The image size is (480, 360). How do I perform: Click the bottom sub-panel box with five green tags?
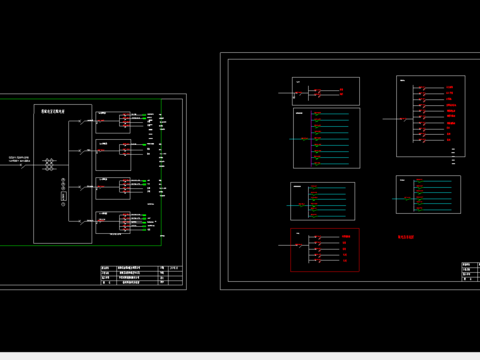(113, 222)
